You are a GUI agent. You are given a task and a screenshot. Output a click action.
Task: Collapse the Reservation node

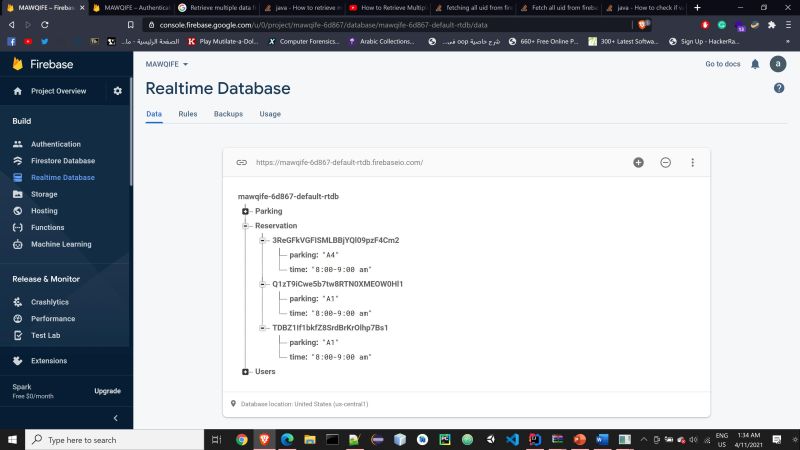245,226
